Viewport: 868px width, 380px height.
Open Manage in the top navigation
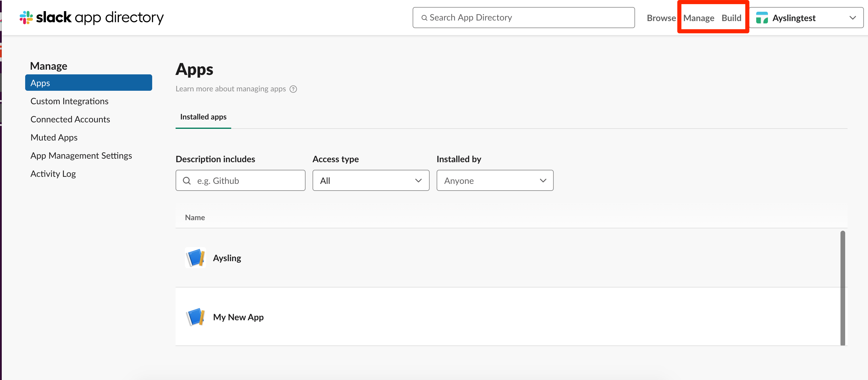[699, 18]
